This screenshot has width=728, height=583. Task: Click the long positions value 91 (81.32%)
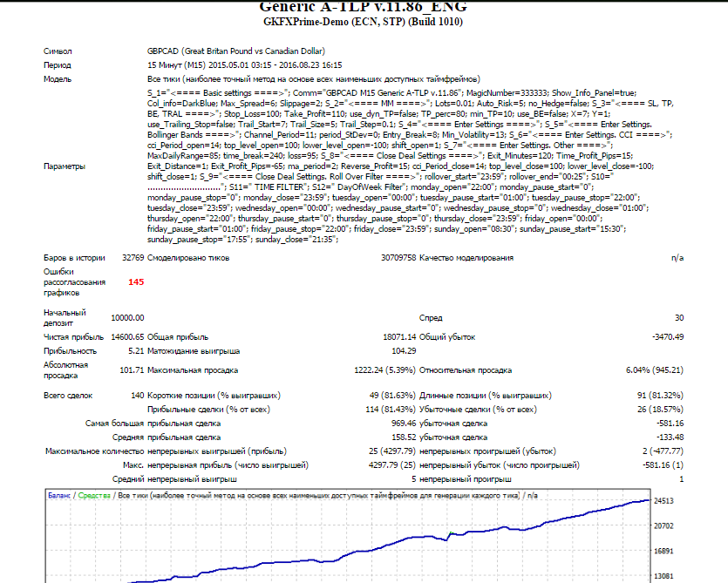pos(660,396)
